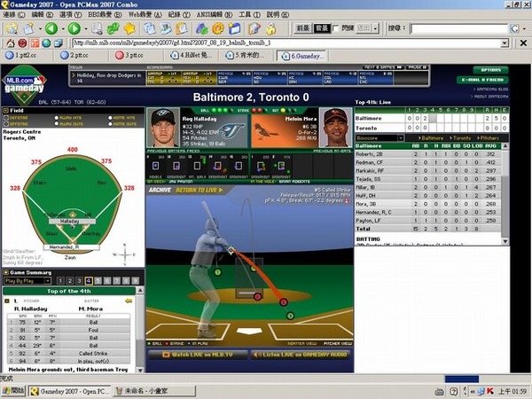This screenshot has width=532, height=399.
Task: Click the large X stop button by address bar
Action: [x=523, y=43]
